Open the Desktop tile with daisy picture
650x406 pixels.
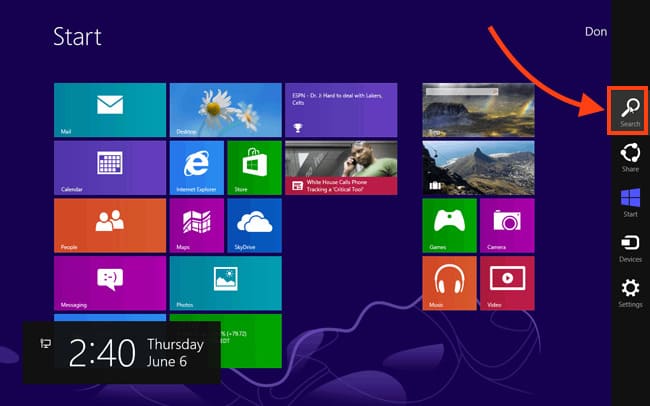(x=225, y=109)
